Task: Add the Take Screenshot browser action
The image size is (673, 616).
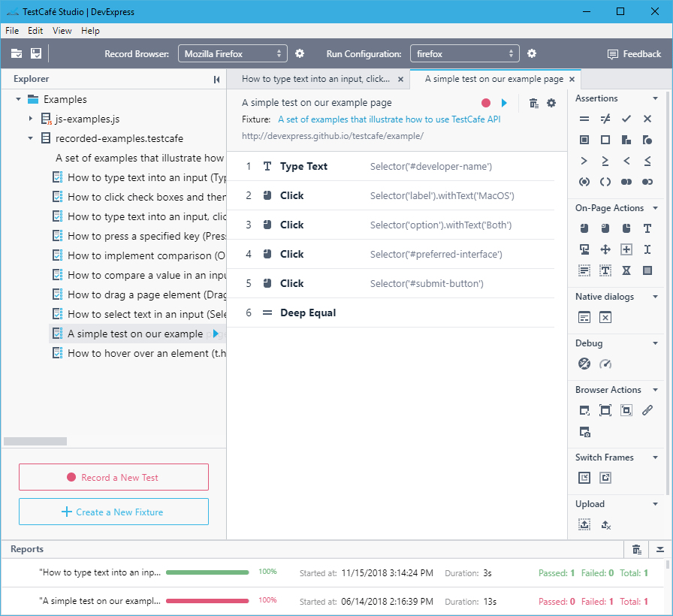Action: pyautogui.click(x=584, y=431)
